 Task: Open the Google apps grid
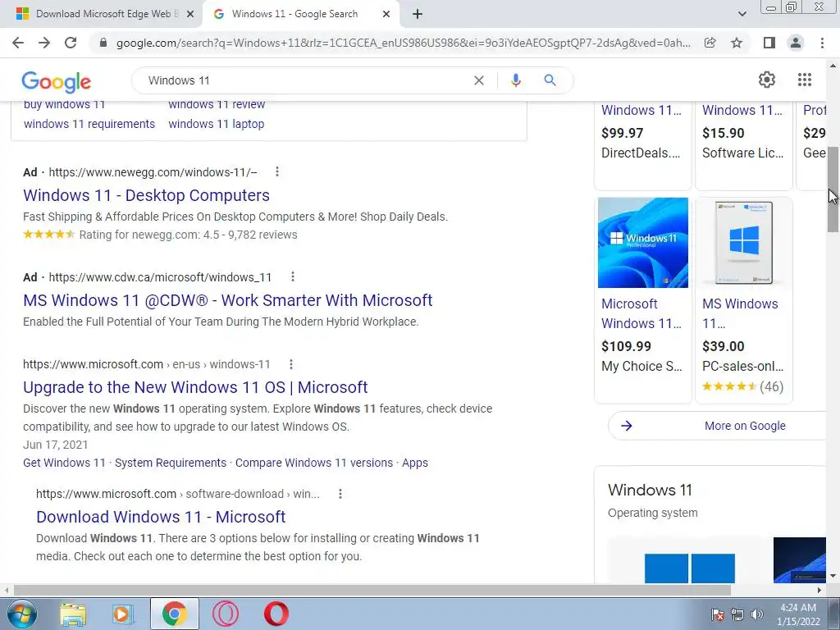coord(804,80)
